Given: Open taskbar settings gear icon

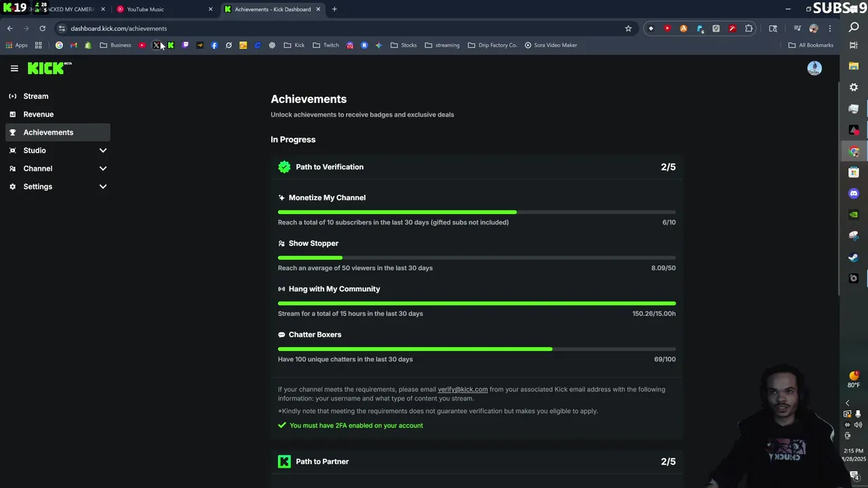Looking at the screenshot, I should coord(854,87).
